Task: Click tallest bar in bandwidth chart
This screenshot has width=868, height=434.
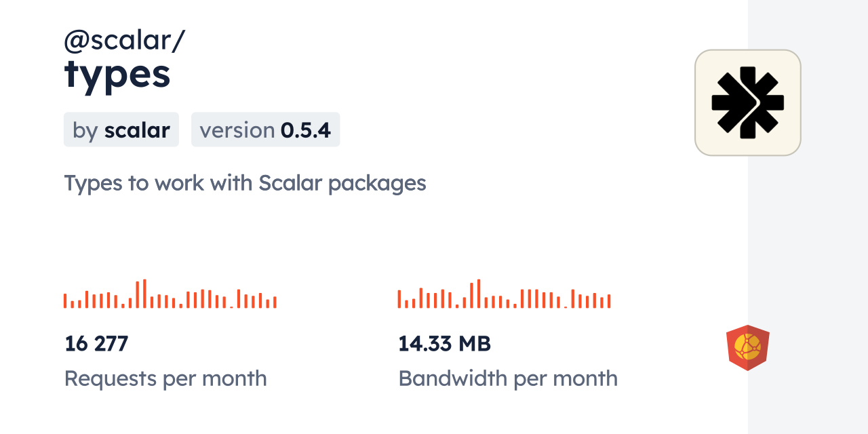Action: tap(479, 294)
